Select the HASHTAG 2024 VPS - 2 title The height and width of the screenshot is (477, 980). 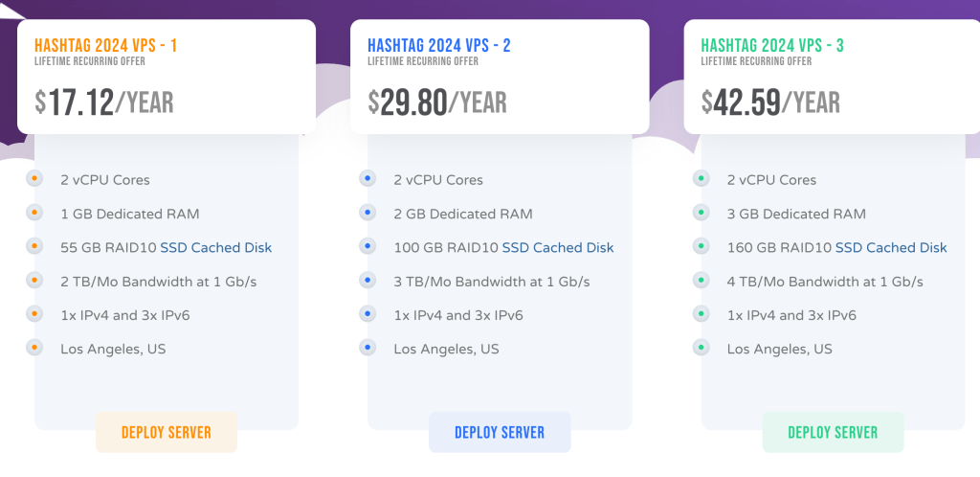point(438,46)
